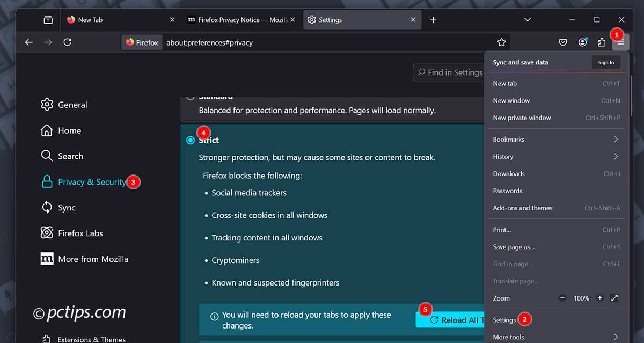Select the Standard protection radio button

tap(191, 97)
